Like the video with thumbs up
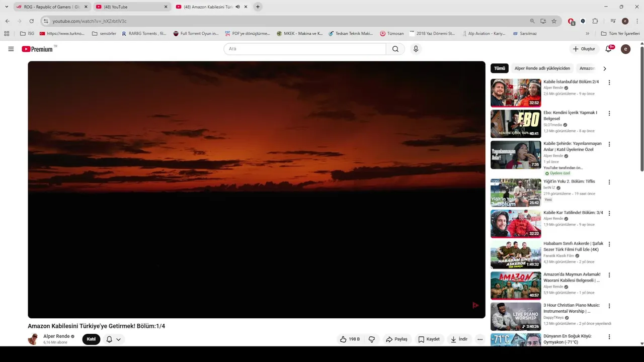This screenshot has height=362, width=644. 350,339
